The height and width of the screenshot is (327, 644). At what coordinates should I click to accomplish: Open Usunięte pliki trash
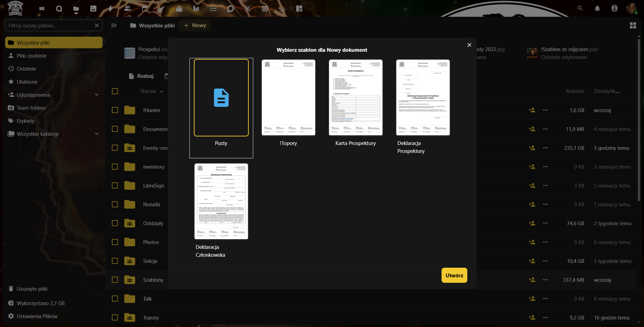tap(54, 289)
